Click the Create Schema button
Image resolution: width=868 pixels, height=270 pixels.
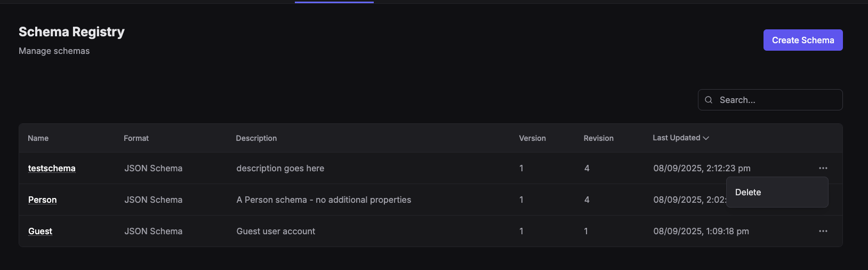coord(803,40)
